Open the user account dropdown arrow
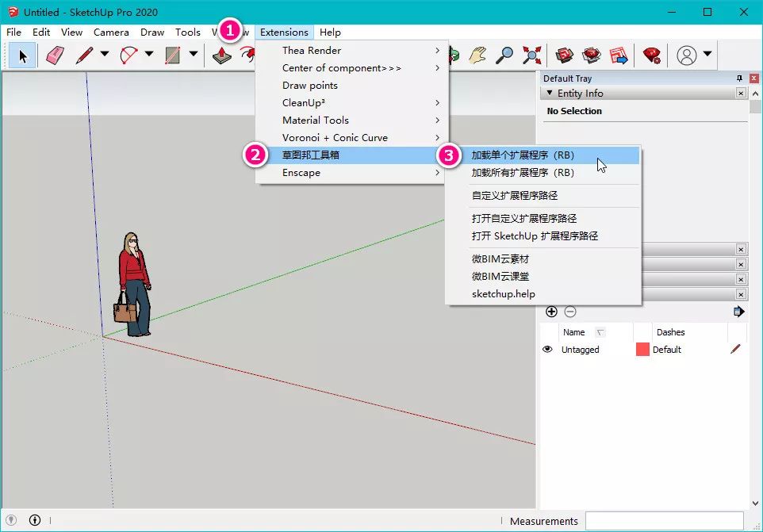 pyautogui.click(x=707, y=53)
